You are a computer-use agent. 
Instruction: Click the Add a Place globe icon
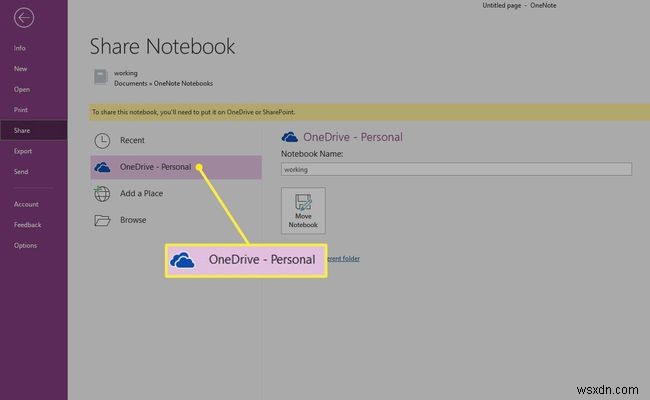coord(102,194)
